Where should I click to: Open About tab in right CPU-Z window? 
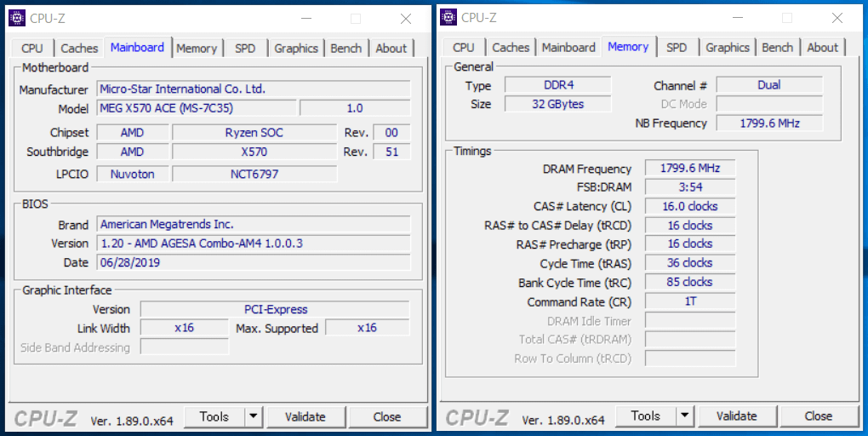click(x=823, y=48)
